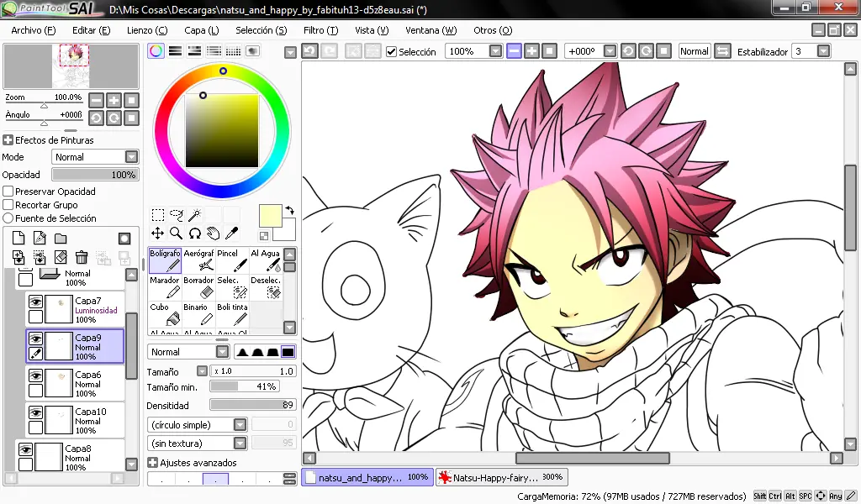Open the scratchpad panel icon
The image size is (861, 504).
252,51
